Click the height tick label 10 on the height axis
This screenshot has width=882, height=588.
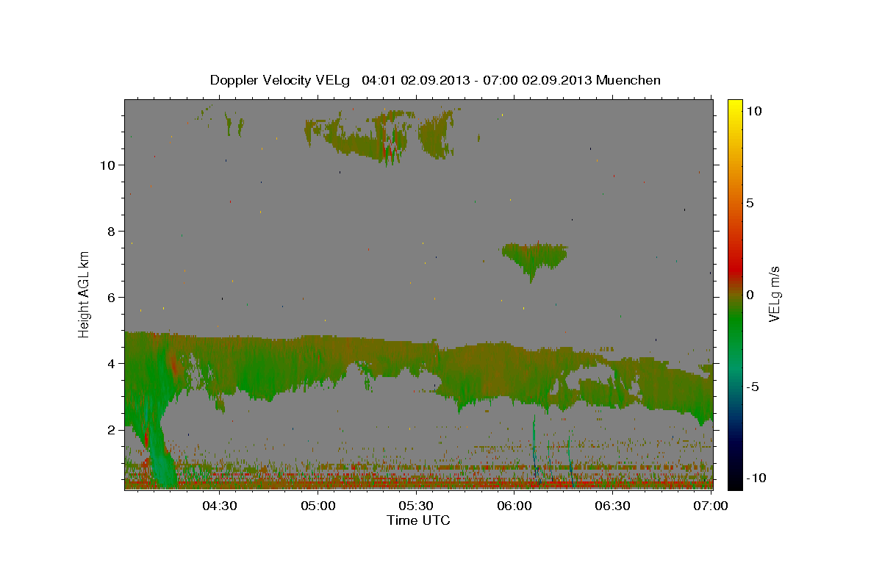point(108,165)
